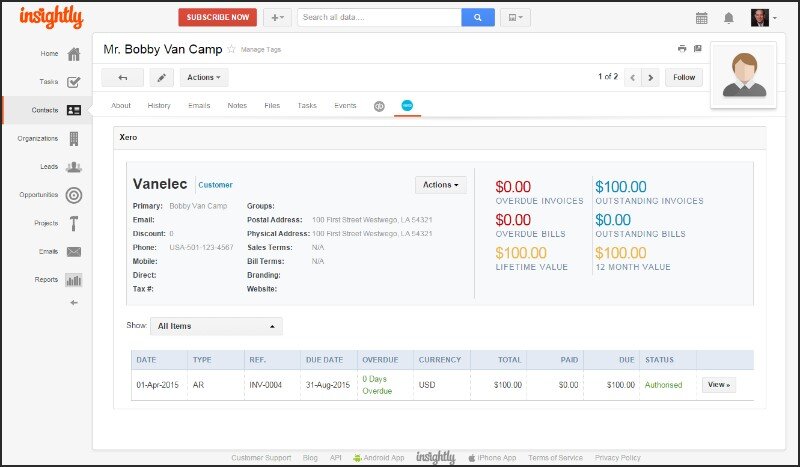Open Opportunities target icon
Screen dimensions: 800x467
pos(74,195)
